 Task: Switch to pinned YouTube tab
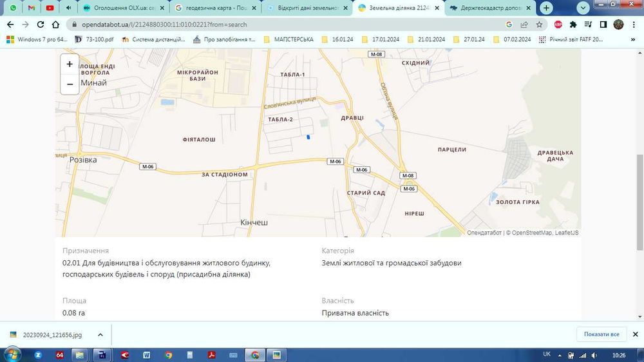click(50, 8)
